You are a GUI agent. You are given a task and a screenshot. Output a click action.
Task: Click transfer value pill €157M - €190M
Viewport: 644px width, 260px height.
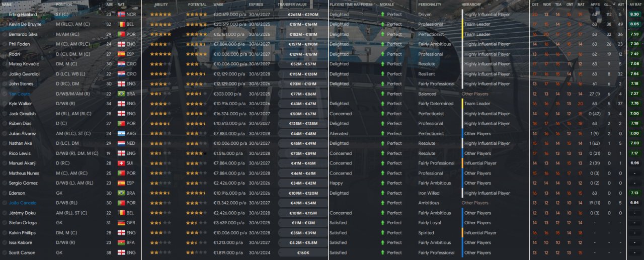(x=302, y=44)
